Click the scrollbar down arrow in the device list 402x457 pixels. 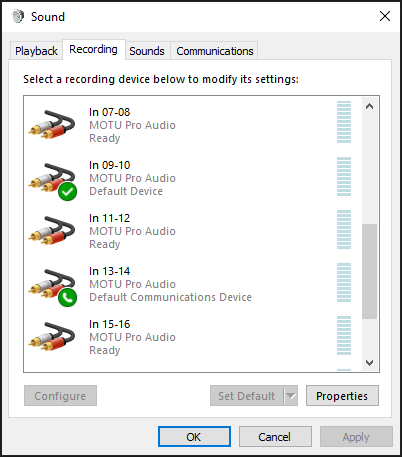[369, 362]
